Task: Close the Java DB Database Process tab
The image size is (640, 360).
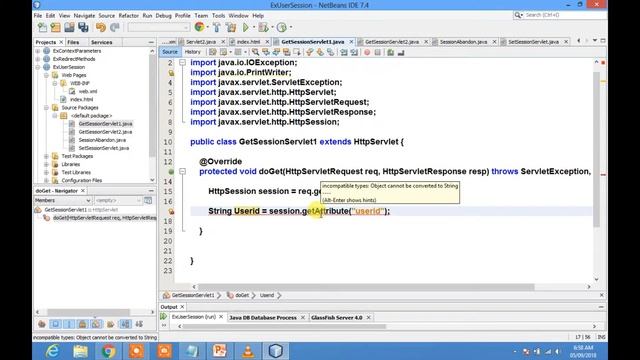Action: [303, 317]
